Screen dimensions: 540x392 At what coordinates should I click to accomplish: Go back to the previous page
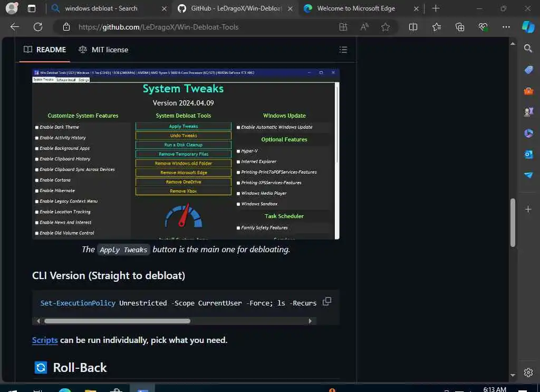tap(14, 27)
